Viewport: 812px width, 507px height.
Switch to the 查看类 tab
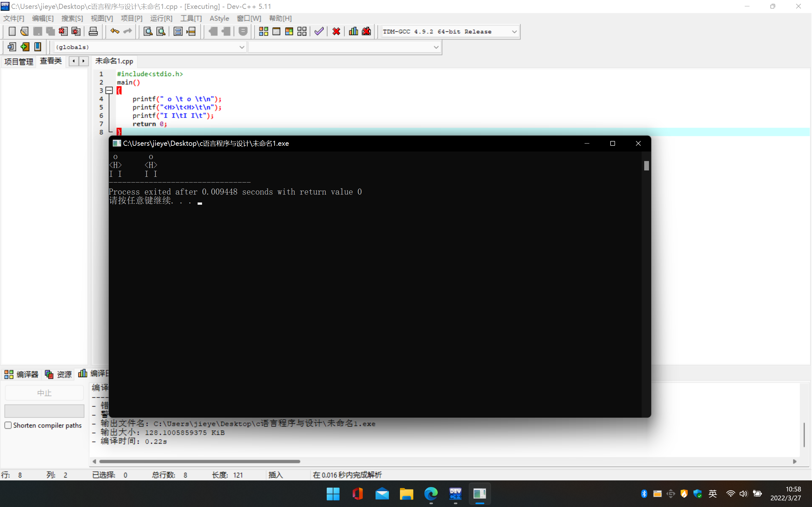pyautogui.click(x=51, y=61)
